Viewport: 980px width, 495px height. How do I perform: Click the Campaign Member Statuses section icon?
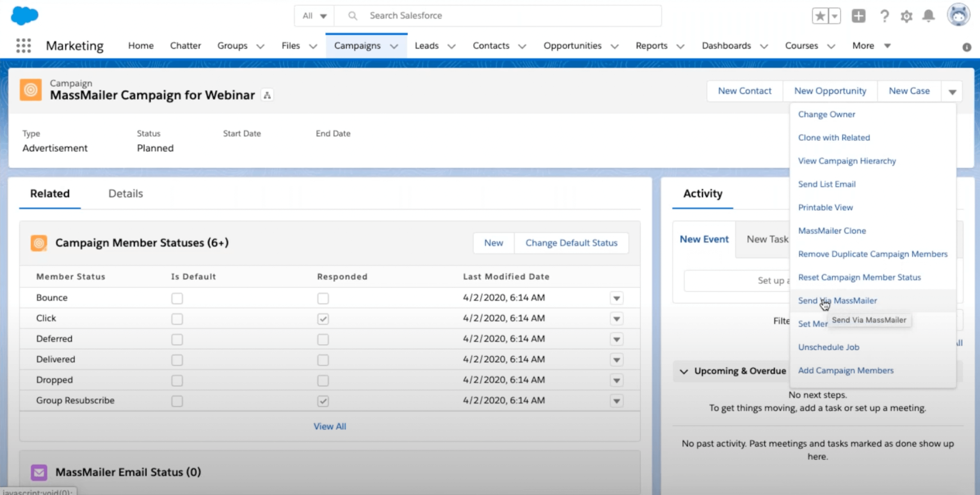click(39, 243)
